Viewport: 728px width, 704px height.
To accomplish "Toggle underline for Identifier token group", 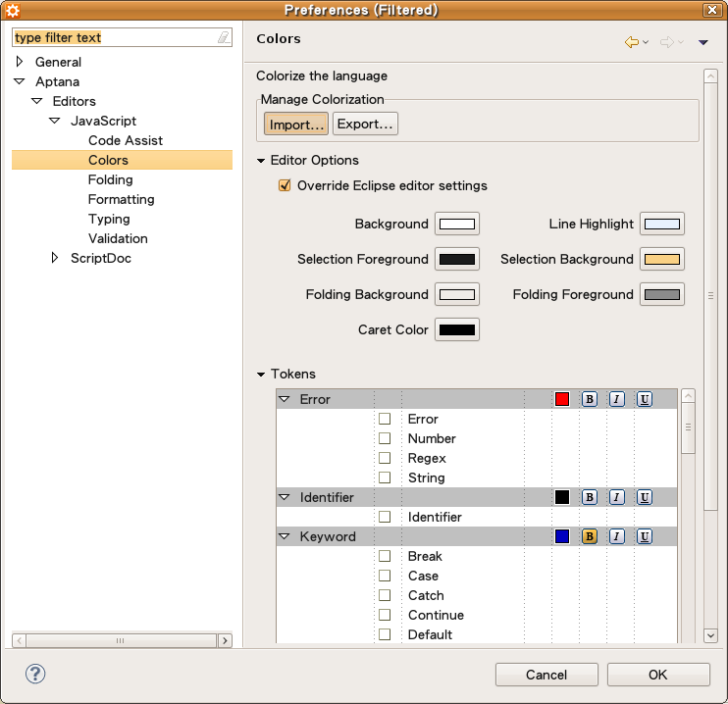I will click(645, 497).
